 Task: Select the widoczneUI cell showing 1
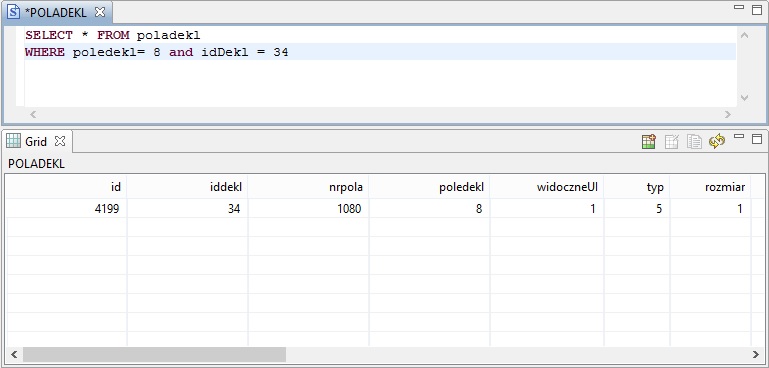point(547,209)
